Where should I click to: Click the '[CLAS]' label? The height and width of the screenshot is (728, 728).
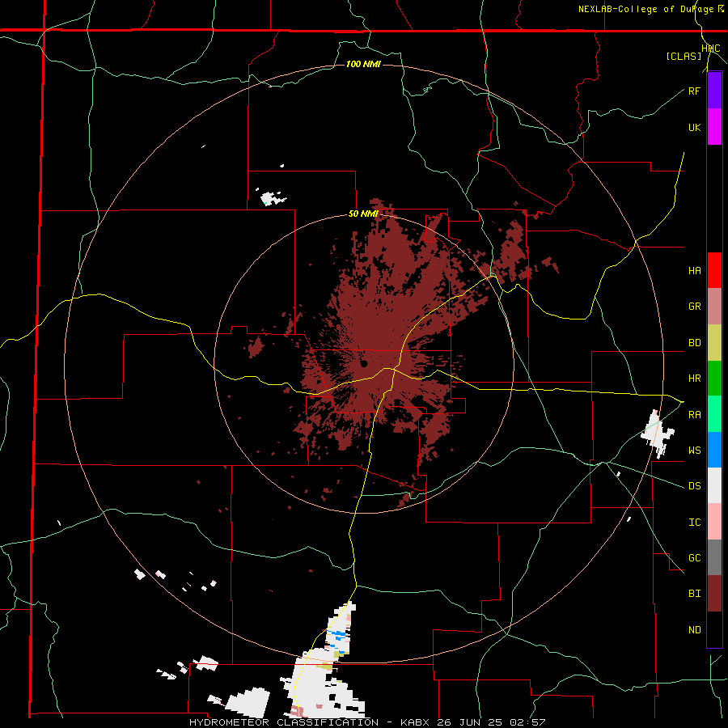pyautogui.click(x=684, y=56)
